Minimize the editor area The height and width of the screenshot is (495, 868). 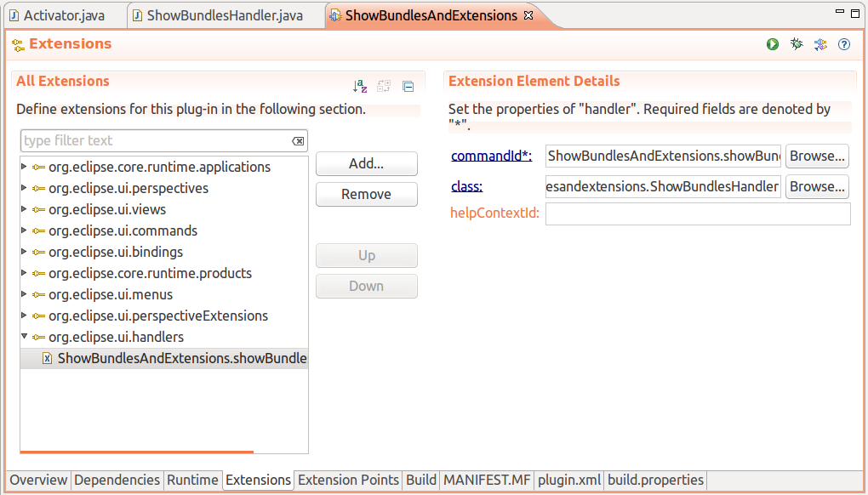click(839, 12)
